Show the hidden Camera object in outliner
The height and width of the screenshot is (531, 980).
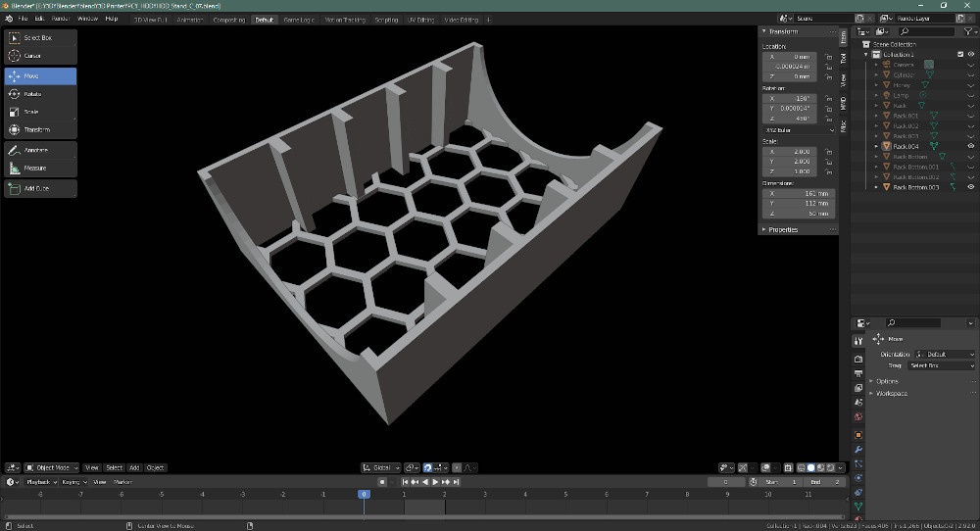(970, 65)
